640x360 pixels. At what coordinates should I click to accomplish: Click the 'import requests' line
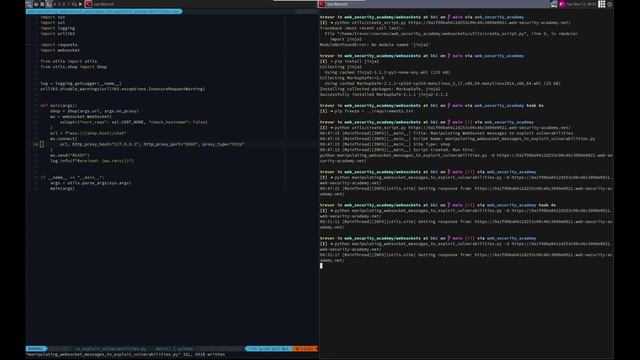click(x=59, y=45)
